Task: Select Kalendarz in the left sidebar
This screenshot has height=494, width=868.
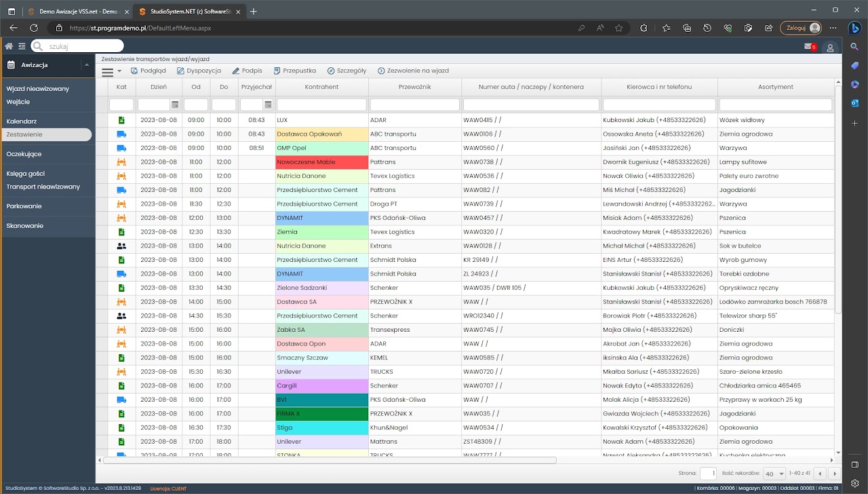Action: point(22,121)
